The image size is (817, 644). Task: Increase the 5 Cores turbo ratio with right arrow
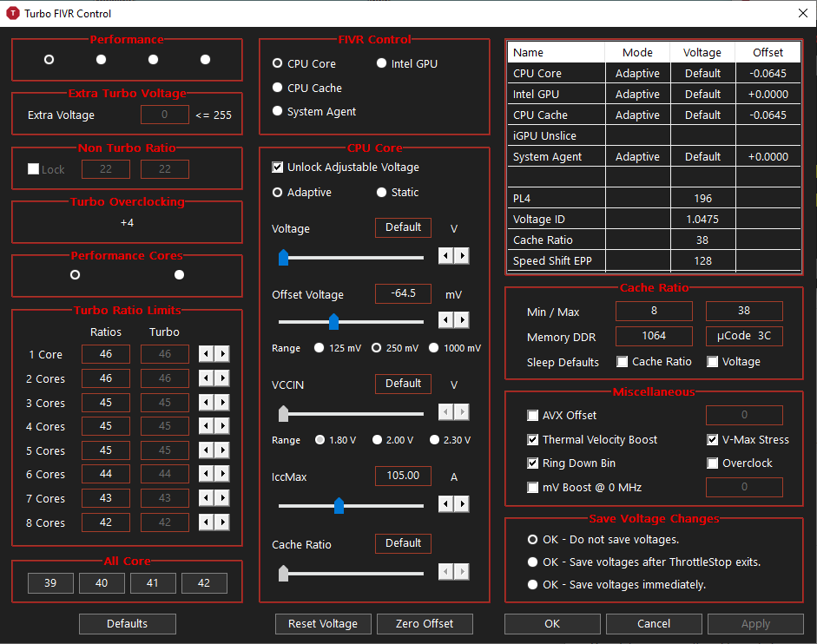(x=222, y=450)
